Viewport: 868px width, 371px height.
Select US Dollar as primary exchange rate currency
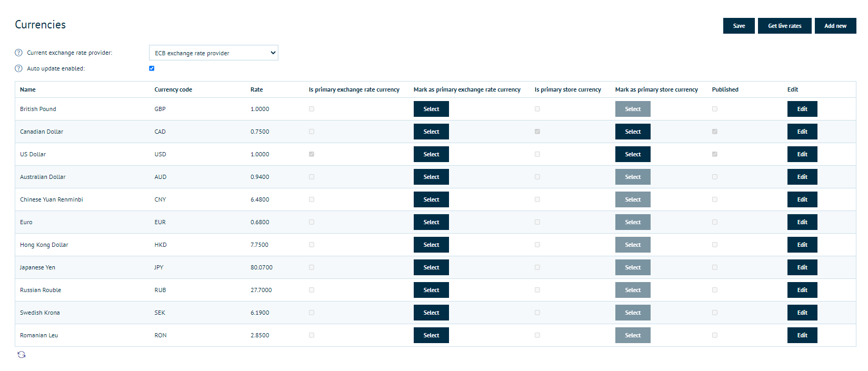431,154
